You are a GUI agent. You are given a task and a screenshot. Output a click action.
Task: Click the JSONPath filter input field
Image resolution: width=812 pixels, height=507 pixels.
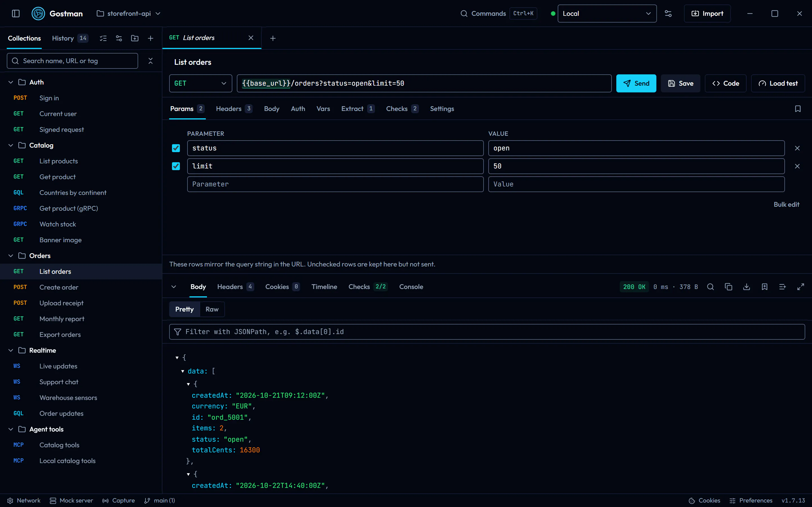(487, 332)
